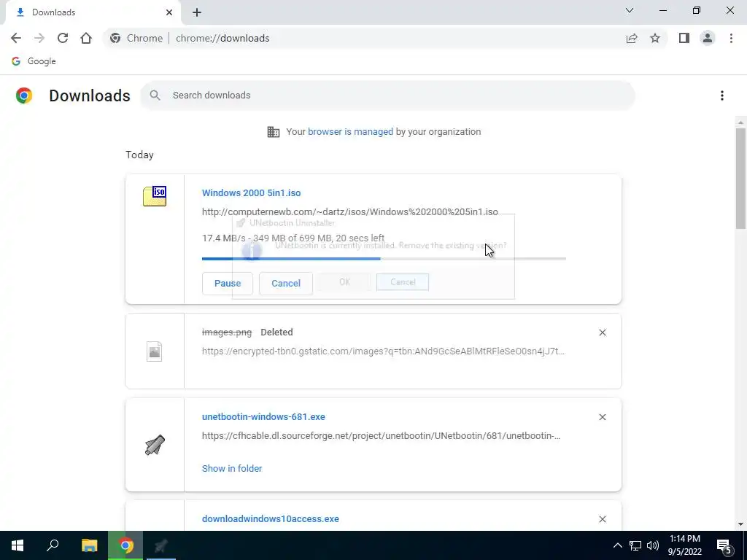Viewport: 747px width, 560px height.
Task: Reload the downloads page
Action: (x=63, y=38)
